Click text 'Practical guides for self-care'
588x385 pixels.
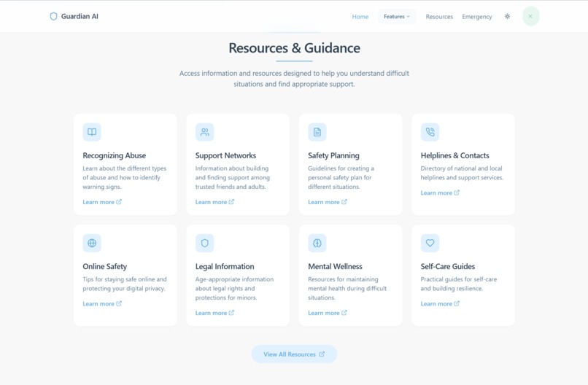[x=459, y=279]
